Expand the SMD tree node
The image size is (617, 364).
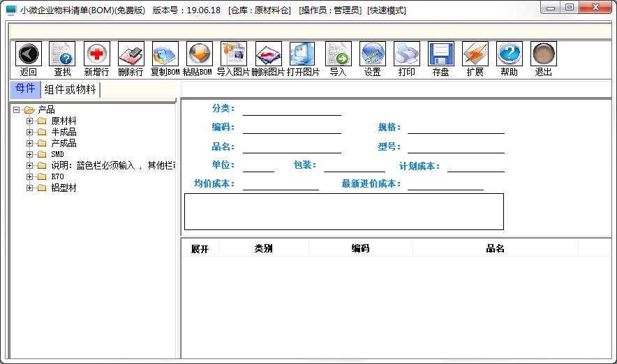tap(29, 154)
